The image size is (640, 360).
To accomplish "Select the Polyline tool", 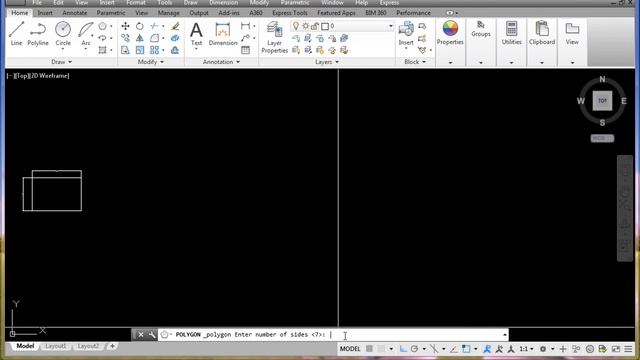I will pyautogui.click(x=38, y=33).
